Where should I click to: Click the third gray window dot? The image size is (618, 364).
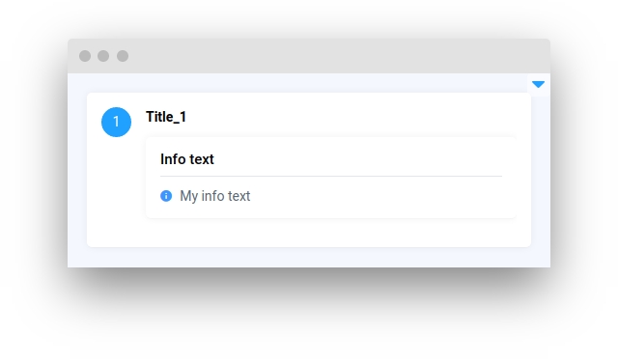[123, 56]
